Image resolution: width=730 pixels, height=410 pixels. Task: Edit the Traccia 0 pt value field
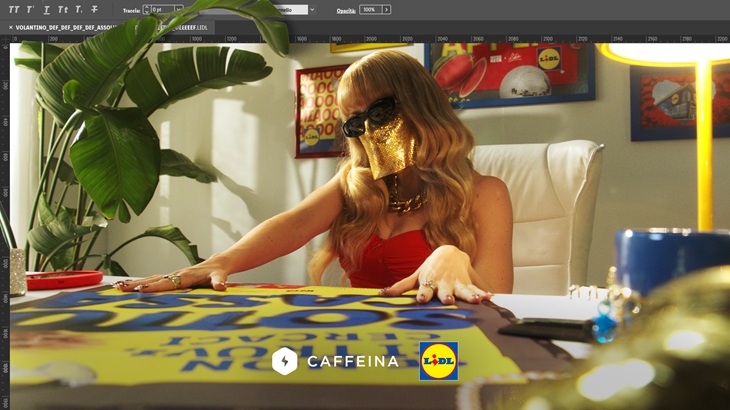(162, 9)
